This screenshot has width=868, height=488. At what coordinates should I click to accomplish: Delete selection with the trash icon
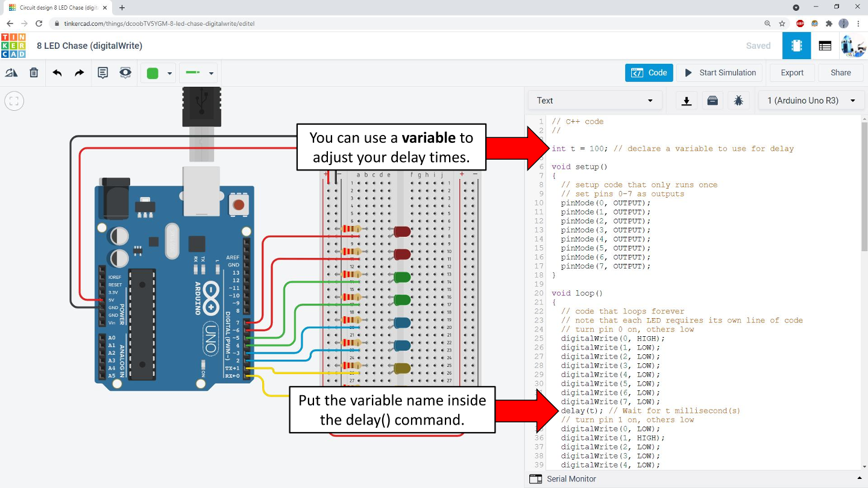(34, 73)
